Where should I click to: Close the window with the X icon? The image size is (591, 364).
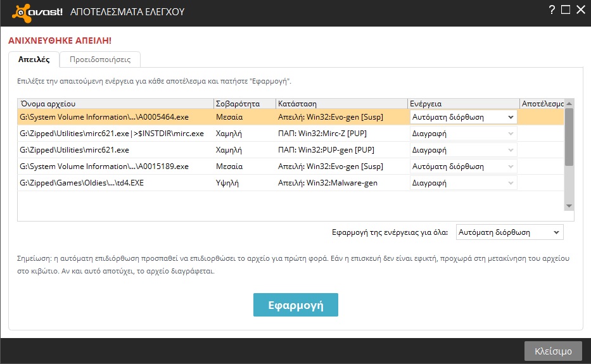pos(580,9)
